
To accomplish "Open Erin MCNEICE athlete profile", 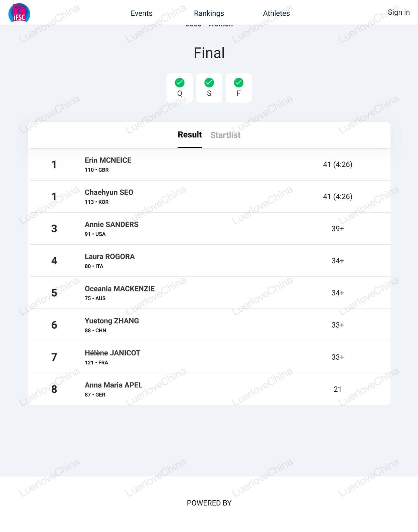I will tap(108, 160).
